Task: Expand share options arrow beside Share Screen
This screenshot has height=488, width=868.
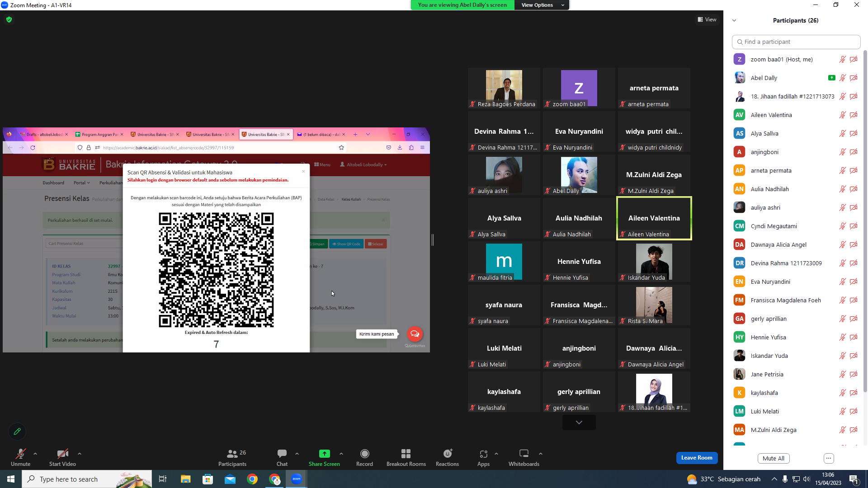Action: [341, 454]
